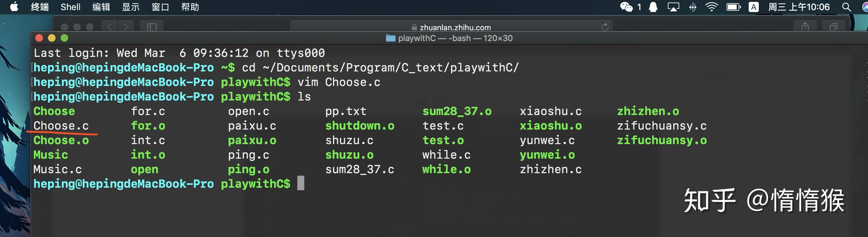Switch the input source indicator

[x=753, y=7]
